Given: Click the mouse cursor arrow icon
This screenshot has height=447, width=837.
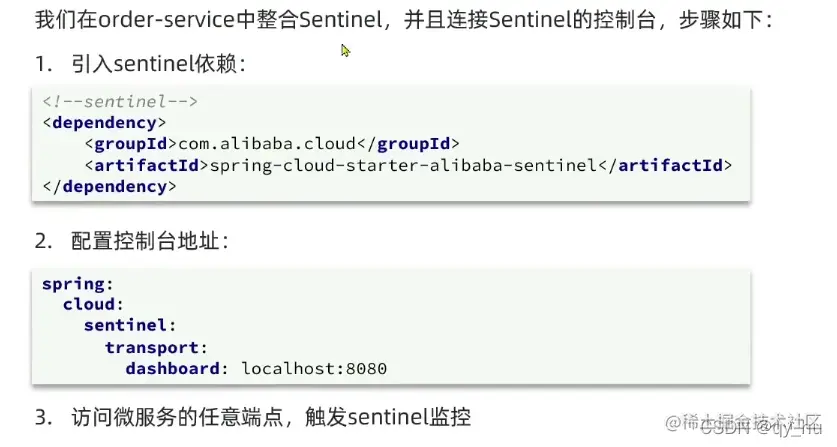Looking at the screenshot, I should click(x=345, y=51).
